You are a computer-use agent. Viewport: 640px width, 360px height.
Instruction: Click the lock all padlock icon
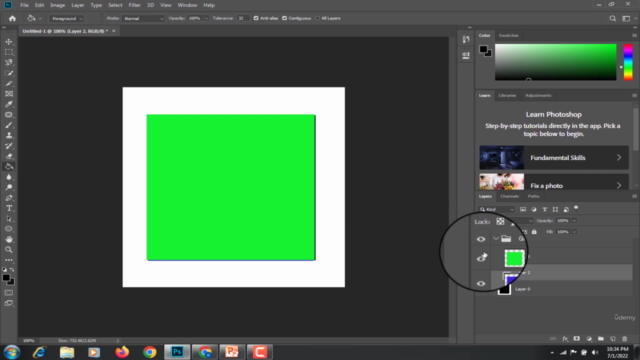pyautogui.click(x=534, y=232)
